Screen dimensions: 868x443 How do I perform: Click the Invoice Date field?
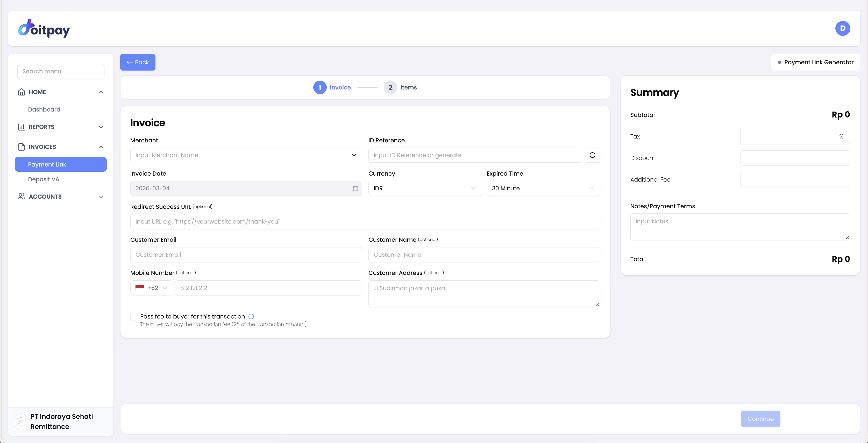[246, 189]
